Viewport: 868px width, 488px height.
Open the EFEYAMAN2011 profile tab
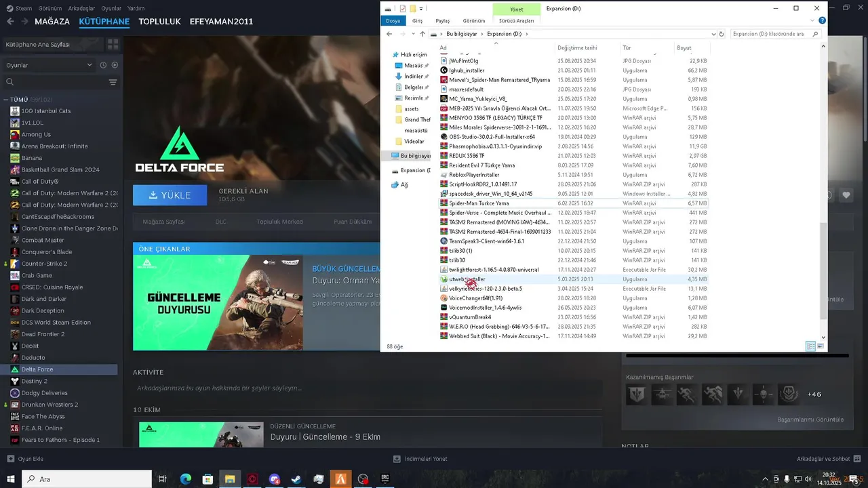click(x=221, y=21)
